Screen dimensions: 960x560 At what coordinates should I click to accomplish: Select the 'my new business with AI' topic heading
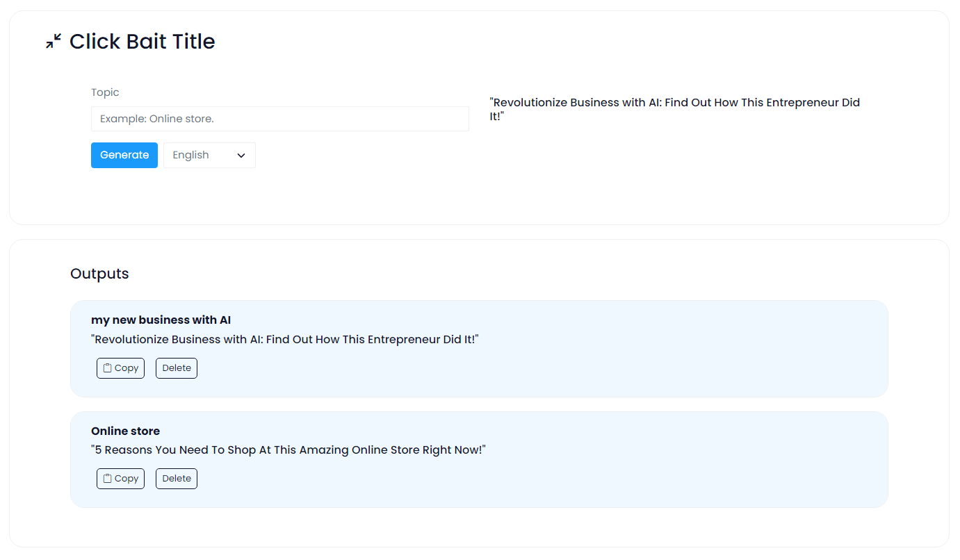161,320
